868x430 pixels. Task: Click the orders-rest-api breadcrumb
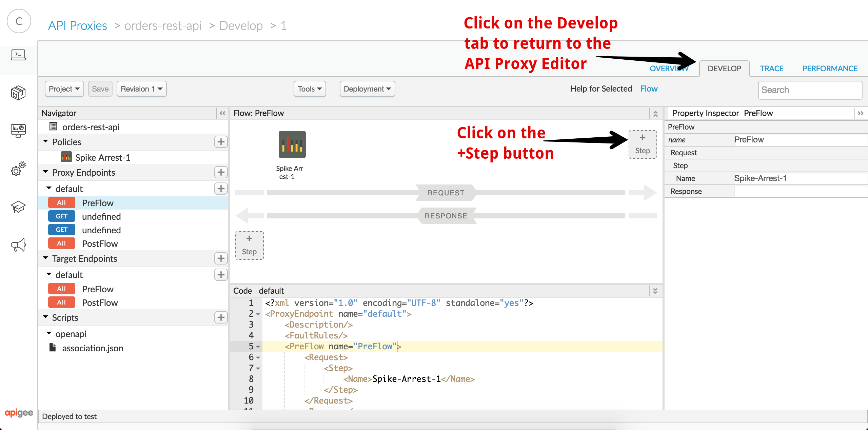point(163,25)
